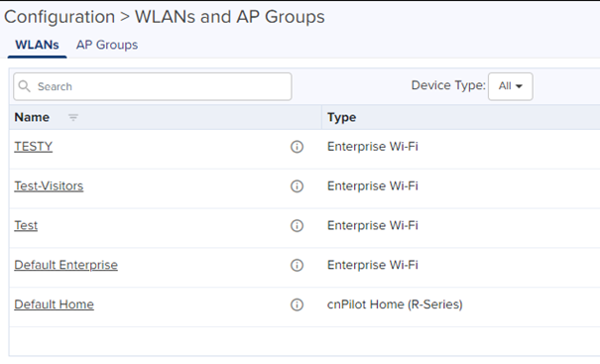Click Enterprise Wi-Fi in Default Enterprise row

tap(372, 265)
